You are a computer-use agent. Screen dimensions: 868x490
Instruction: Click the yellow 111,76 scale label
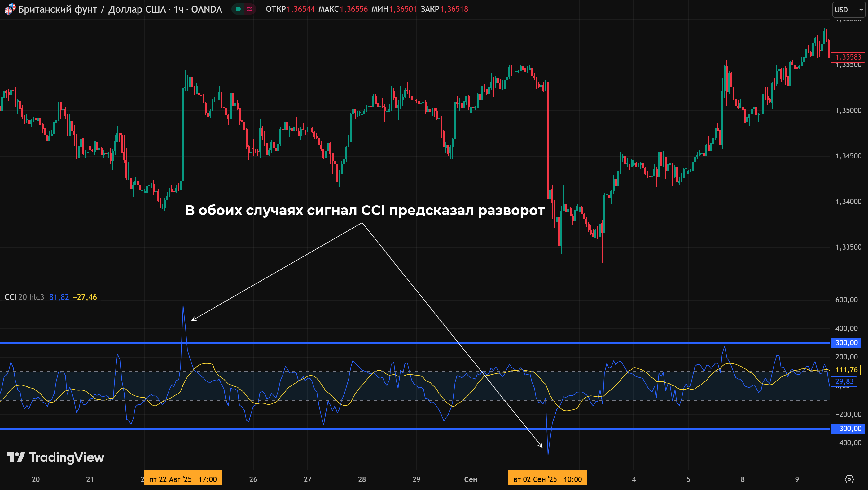click(x=846, y=370)
